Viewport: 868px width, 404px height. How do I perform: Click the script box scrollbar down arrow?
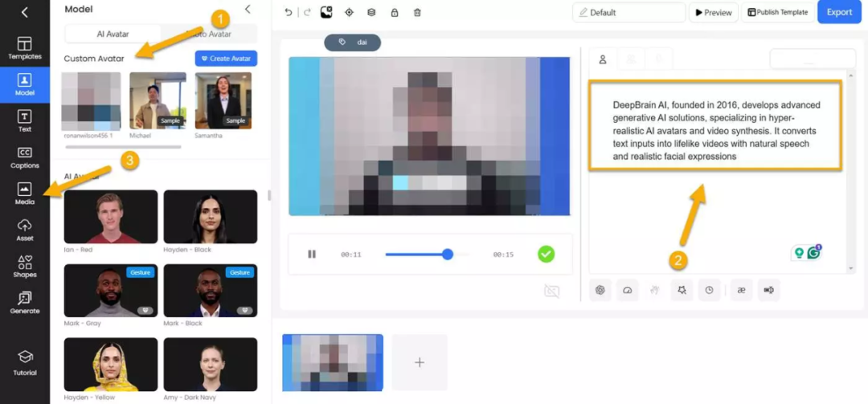(851, 268)
